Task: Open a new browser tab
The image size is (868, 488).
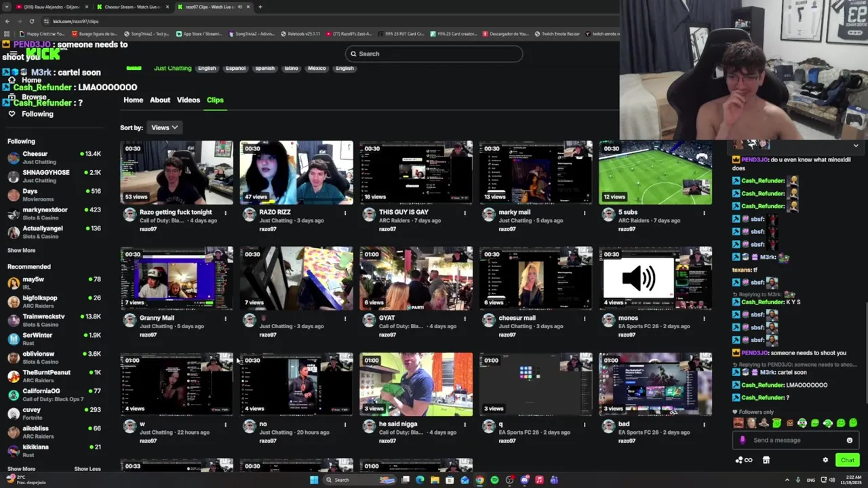Action: 260,7
